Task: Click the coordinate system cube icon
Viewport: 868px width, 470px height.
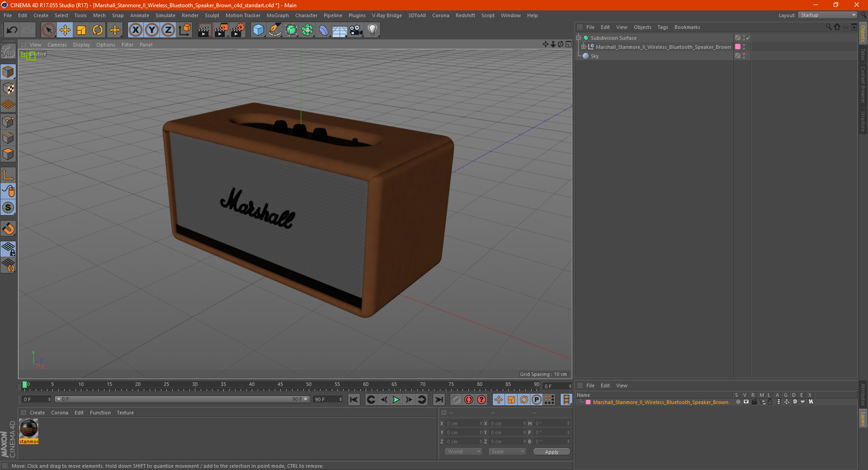Action: pos(185,30)
